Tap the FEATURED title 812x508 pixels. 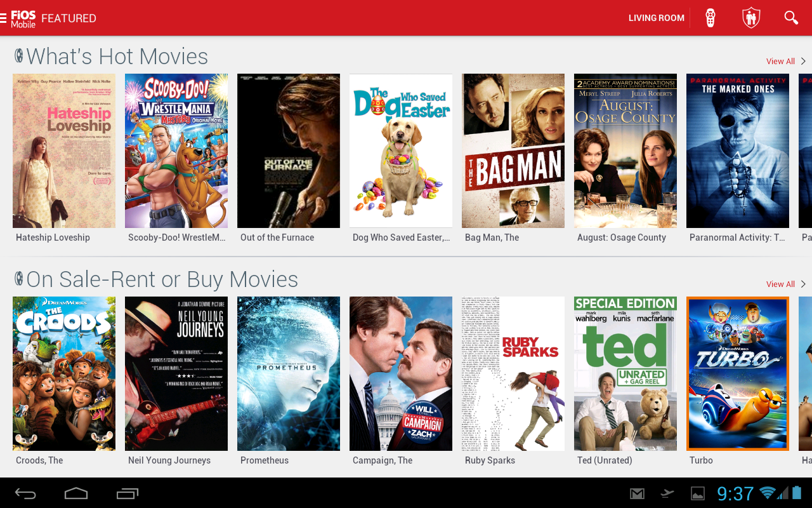pos(69,18)
